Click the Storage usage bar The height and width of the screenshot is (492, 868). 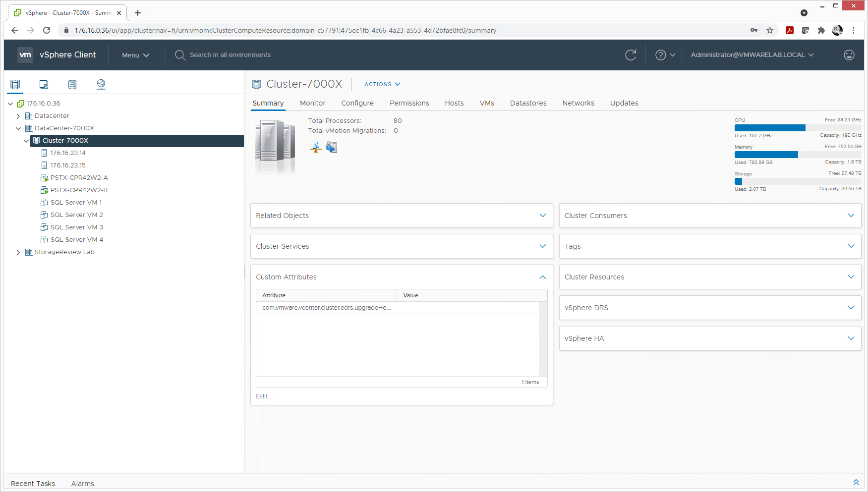[798, 181]
